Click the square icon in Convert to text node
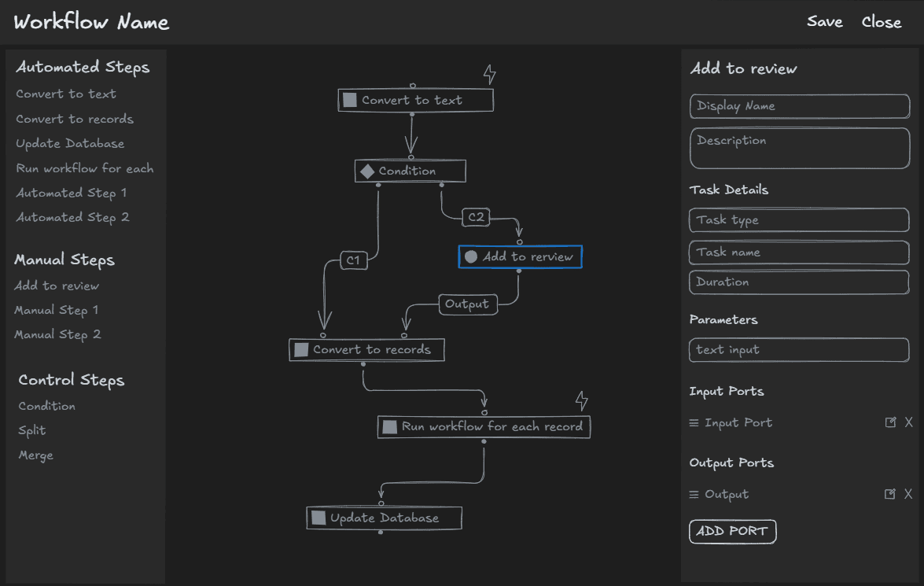924x586 pixels. tap(349, 99)
